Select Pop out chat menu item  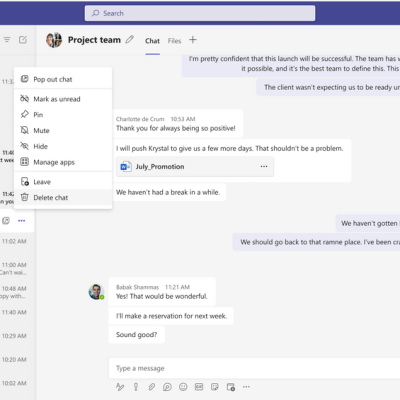pyautogui.click(x=63, y=79)
